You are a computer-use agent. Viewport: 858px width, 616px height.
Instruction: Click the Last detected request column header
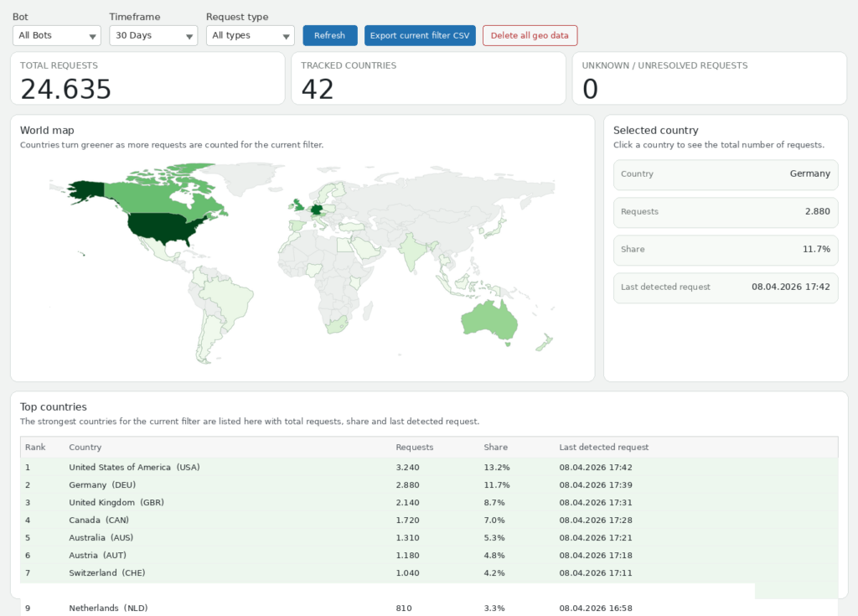point(603,448)
